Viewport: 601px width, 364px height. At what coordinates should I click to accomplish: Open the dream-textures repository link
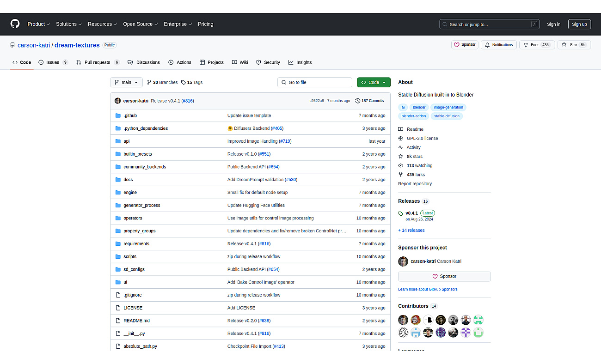(x=77, y=45)
